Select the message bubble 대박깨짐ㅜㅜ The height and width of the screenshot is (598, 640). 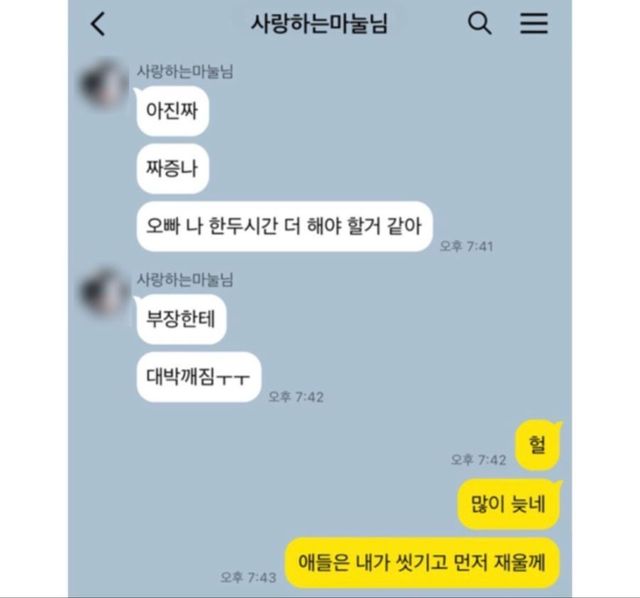click(x=199, y=377)
